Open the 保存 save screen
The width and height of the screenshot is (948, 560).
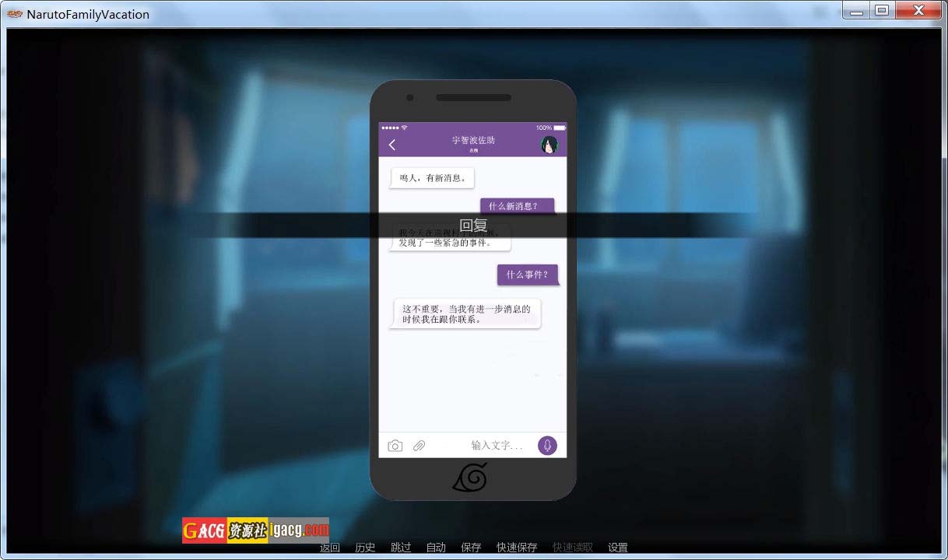pos(471,548)
